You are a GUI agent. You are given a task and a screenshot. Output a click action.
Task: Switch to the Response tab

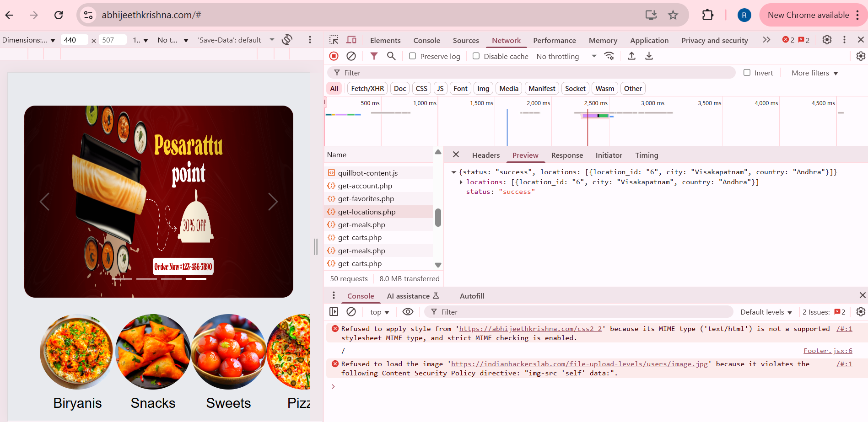point(566,155)
